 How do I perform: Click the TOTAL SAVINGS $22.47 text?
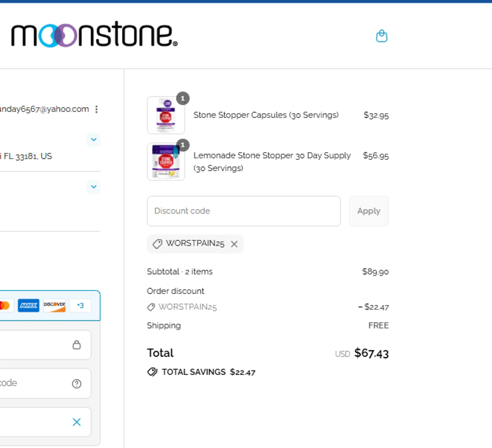[208, 372]
